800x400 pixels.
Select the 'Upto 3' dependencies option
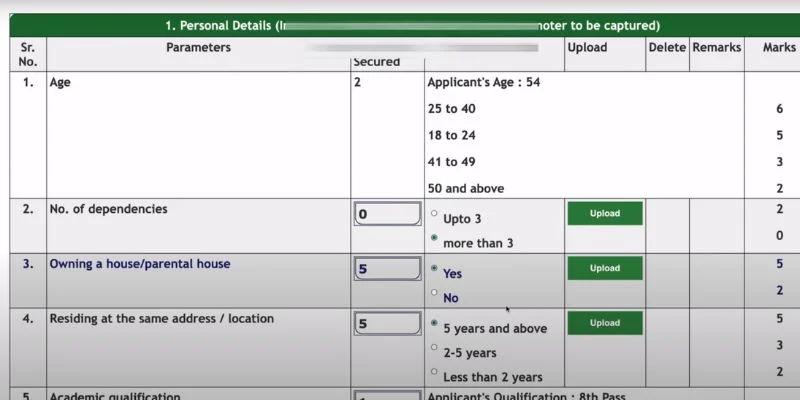(434, 214)
